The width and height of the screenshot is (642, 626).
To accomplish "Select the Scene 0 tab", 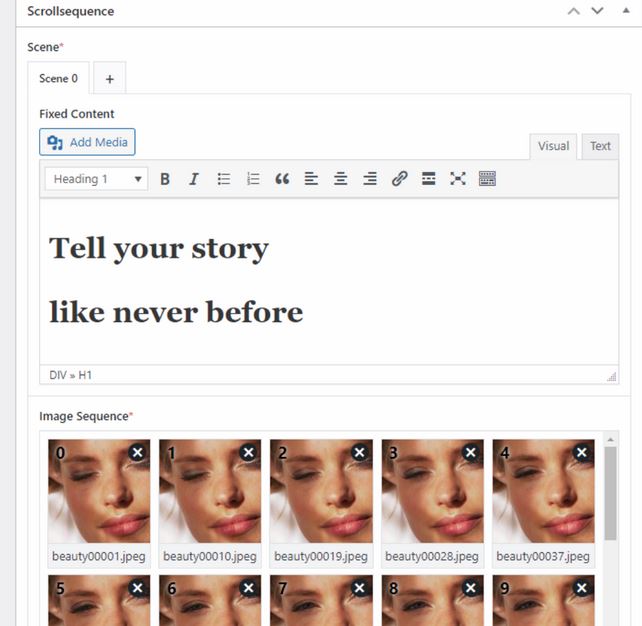I will click(x=58, y=78).
